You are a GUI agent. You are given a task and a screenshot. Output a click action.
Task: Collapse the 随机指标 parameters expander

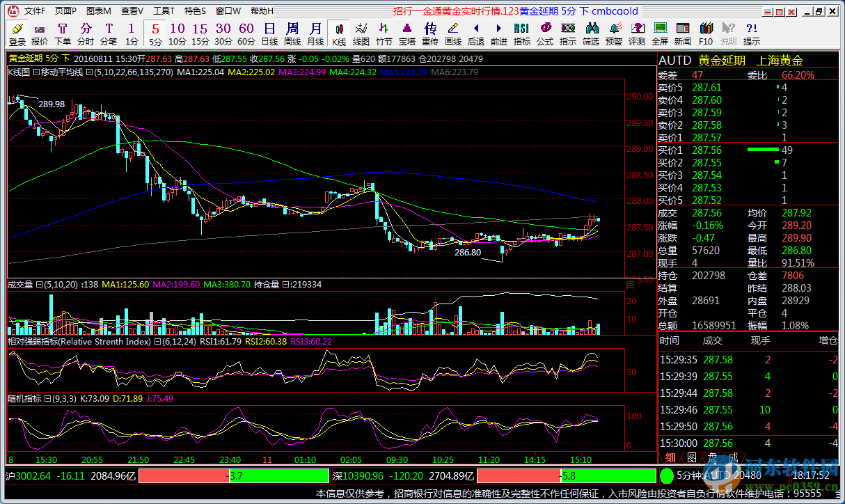pos(47,399)
